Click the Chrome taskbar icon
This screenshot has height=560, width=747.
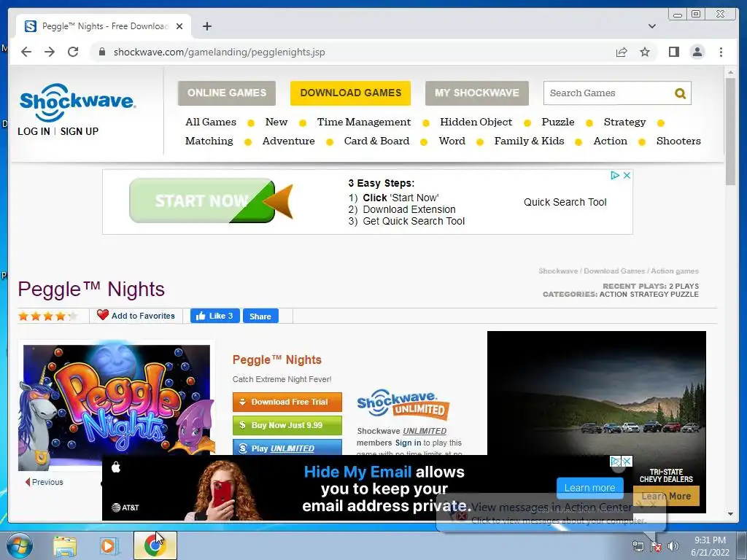click(x=155, y=545)
